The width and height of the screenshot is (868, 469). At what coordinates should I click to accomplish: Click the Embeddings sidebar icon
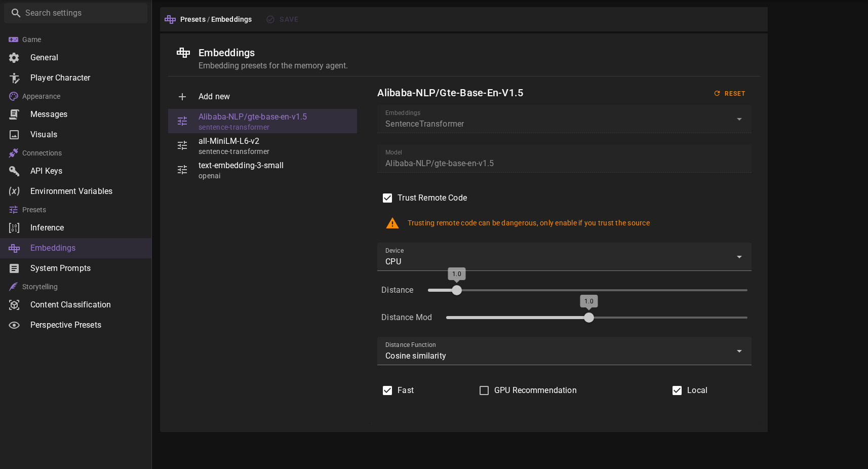[14, 248]
